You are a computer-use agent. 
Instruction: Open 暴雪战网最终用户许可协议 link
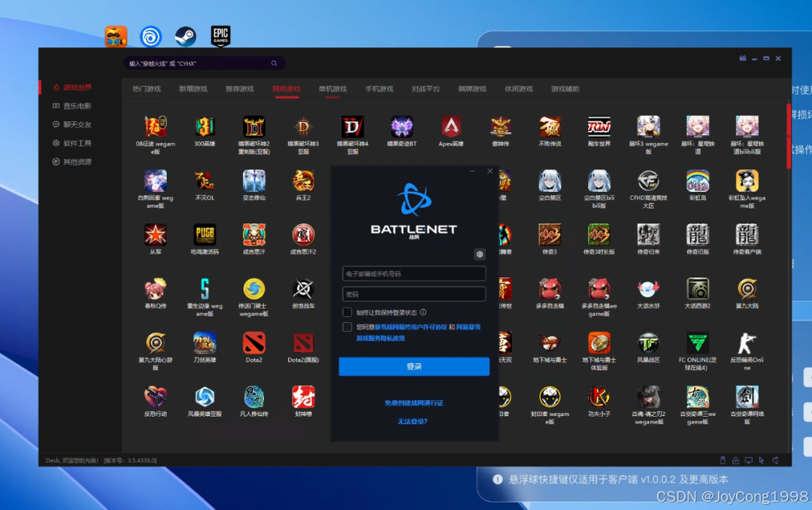(x=411, y=327)
